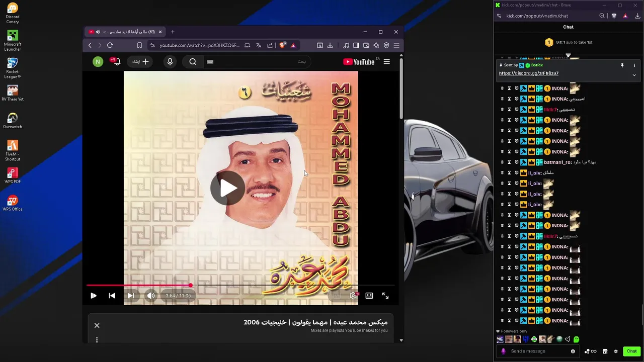The height and width of the screenshot is (362, 644).
Task: Launch Minecraft Launcher from desktop
Action: (13, 40)
